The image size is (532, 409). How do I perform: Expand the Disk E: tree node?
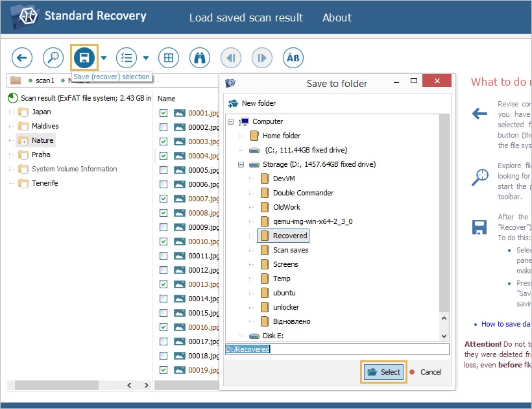point(241,336)
